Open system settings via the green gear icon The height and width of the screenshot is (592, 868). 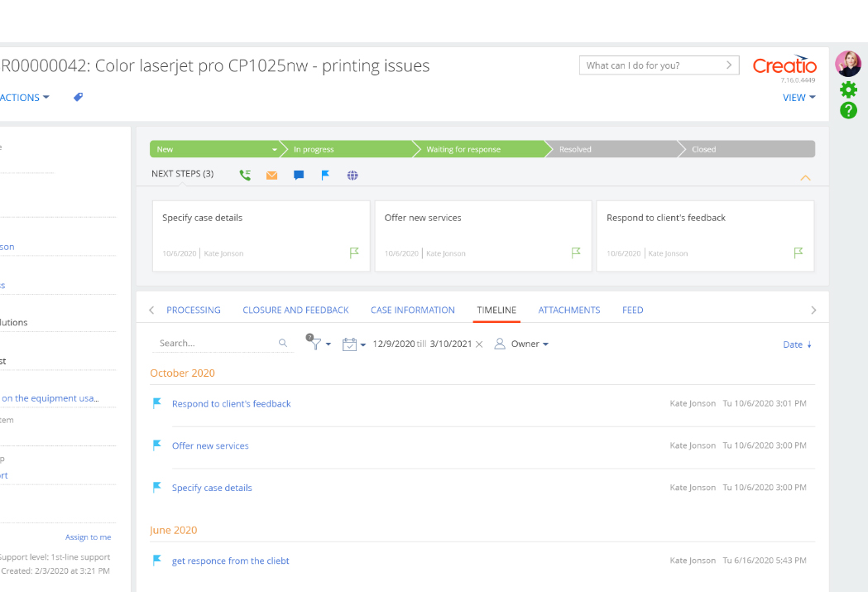pyautogui.click(x=848, y=89)
